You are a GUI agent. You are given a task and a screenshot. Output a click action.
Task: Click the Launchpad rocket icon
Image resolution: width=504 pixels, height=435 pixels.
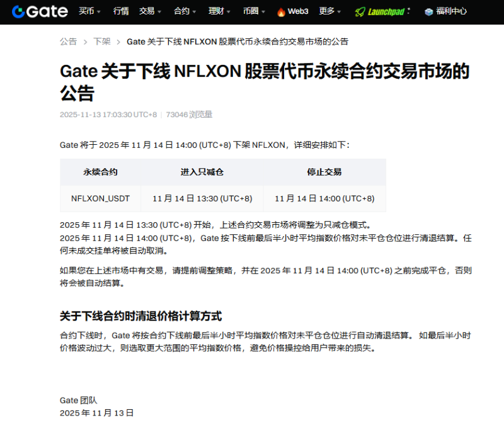click(360, 12)
